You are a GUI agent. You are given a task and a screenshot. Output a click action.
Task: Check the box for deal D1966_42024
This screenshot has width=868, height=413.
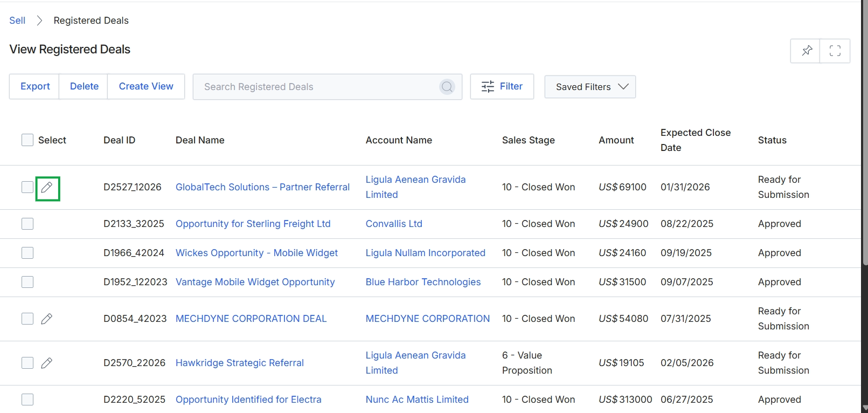(27, 253)
